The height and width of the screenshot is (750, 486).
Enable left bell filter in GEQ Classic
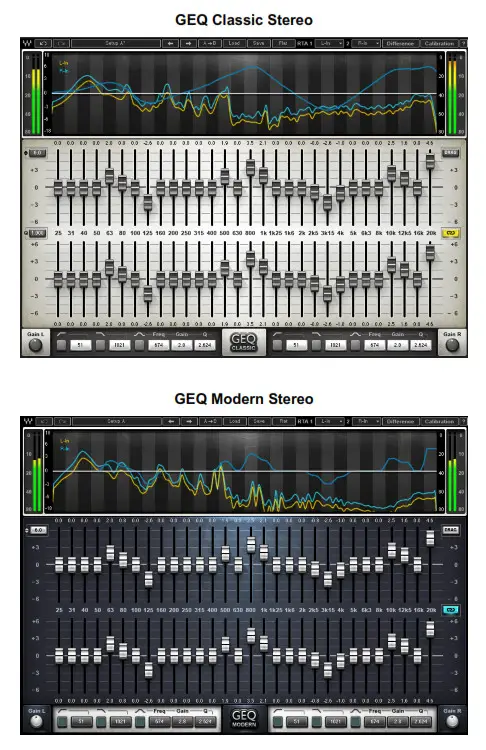[x=139, y=345]
